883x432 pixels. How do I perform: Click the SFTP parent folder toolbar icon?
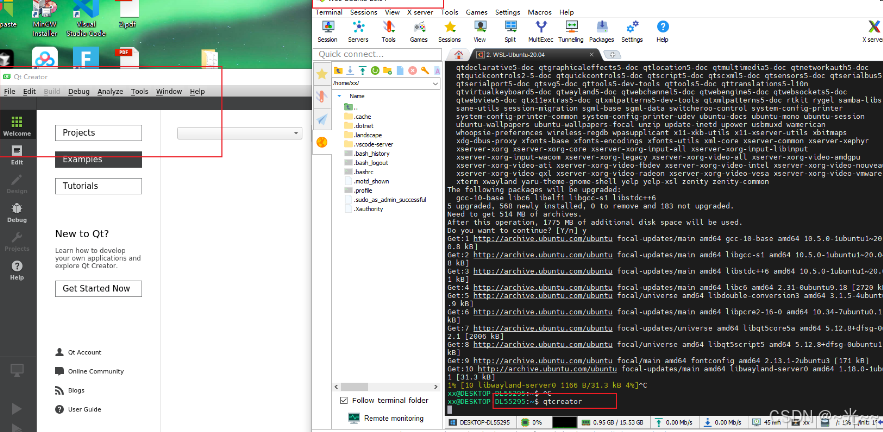[x=338, y=70]
